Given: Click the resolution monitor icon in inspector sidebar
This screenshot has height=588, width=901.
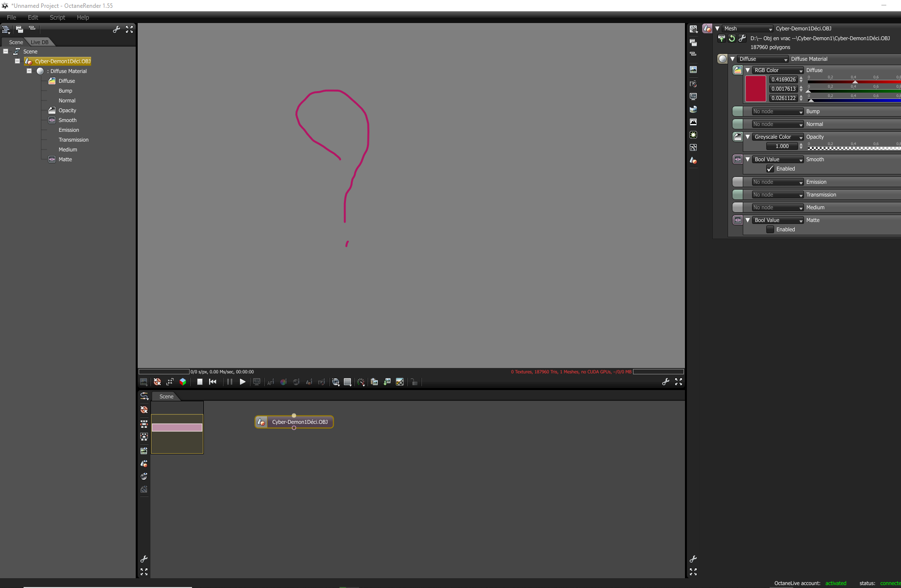Looking at the screenshot, I should [693, 97].
